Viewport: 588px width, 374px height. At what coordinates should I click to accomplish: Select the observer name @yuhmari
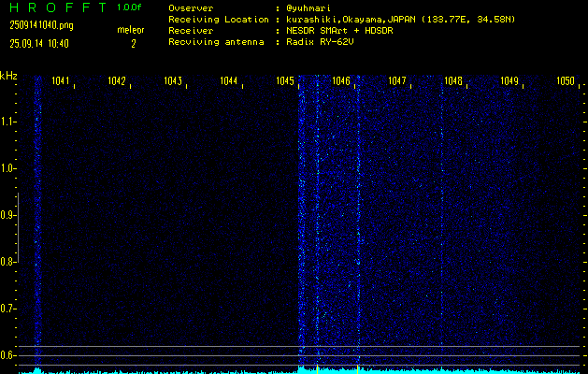coord(308,8)
